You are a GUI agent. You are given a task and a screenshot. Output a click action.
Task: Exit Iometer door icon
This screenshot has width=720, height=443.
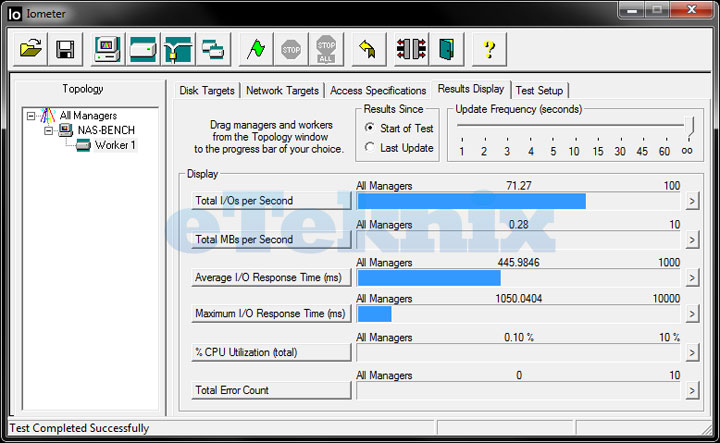point(446,49)
